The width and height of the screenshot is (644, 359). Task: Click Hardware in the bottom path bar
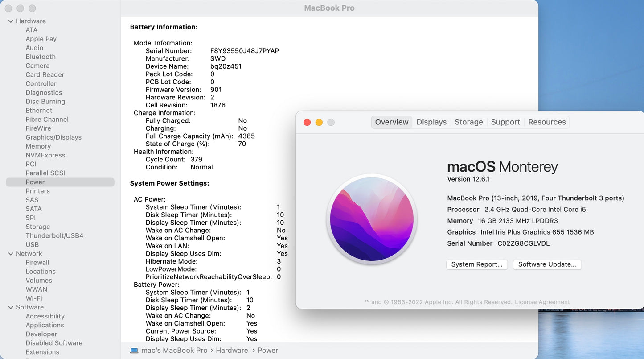coord(232,351)
